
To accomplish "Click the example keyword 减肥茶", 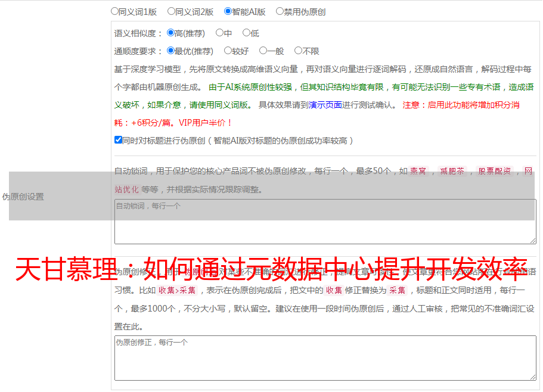I will click(452, 171).
